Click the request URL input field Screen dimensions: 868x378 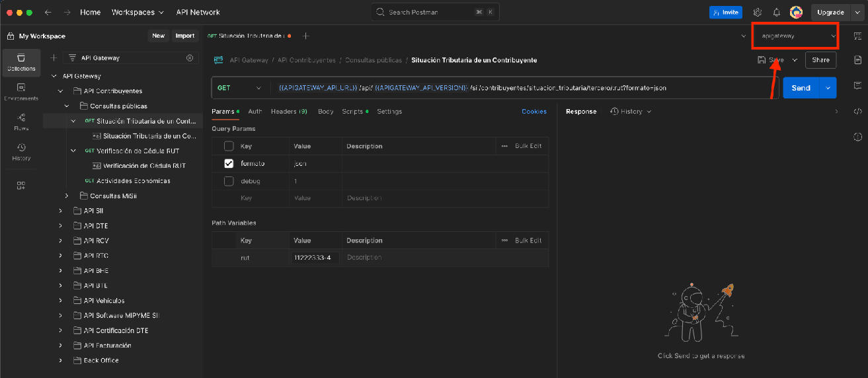coord(525,88)
